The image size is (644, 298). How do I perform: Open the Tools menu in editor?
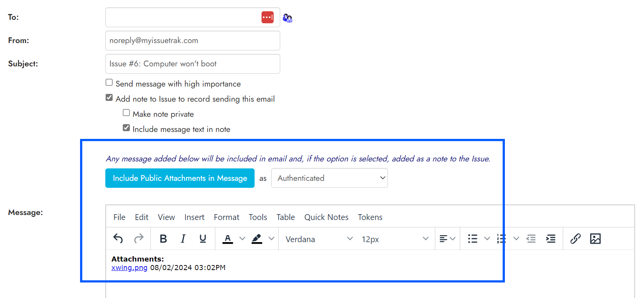(258, 217)
